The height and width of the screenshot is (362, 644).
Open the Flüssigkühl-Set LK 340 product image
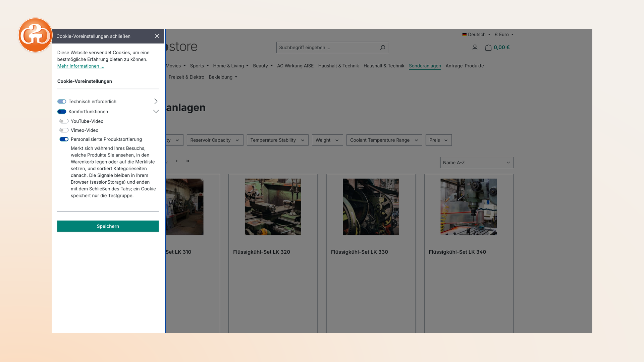click(469, 207)
